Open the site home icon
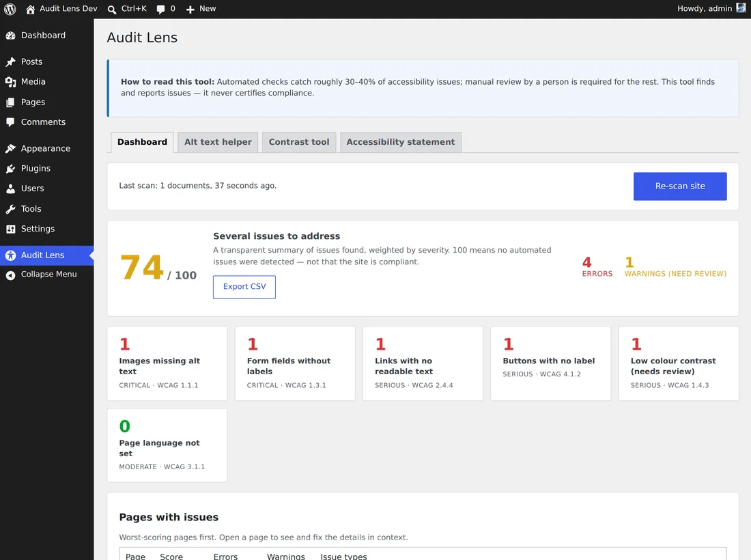 (x=30, y=9)
